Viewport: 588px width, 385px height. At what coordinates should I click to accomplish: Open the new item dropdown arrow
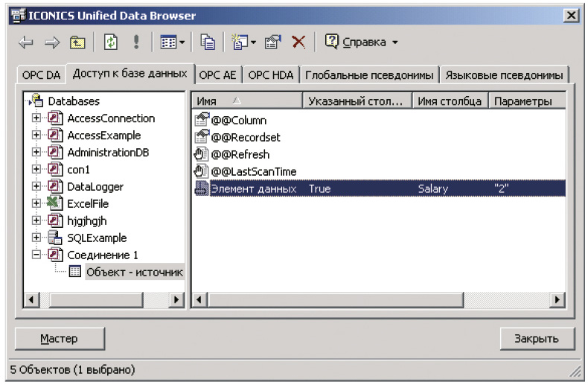coord(253,42)
